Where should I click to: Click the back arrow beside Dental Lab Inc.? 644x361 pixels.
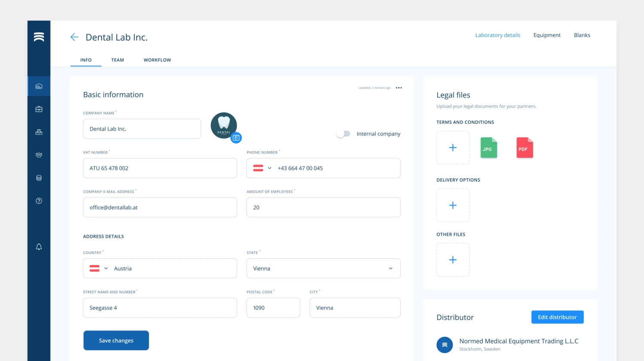coord(74,37)
